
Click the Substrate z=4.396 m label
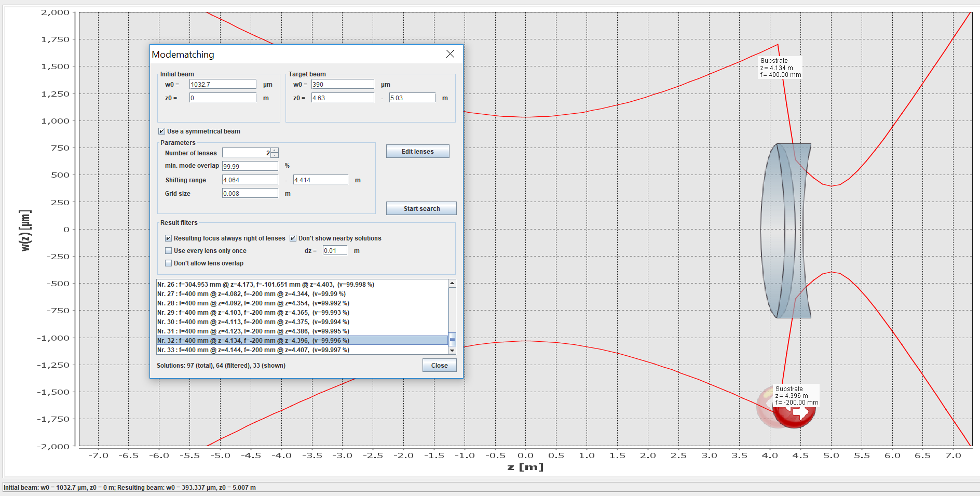point(796,396)
